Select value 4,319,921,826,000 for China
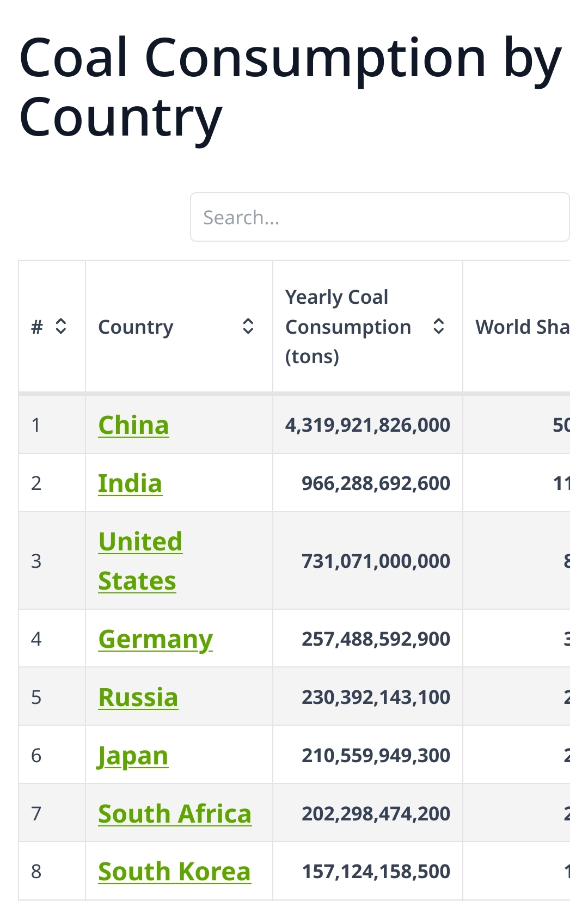 [x=367, y=425]
